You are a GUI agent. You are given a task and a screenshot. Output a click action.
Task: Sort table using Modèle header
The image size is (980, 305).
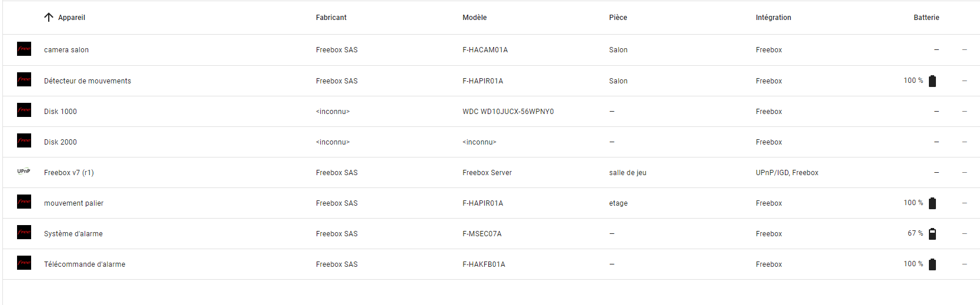(x=475, y=18)
